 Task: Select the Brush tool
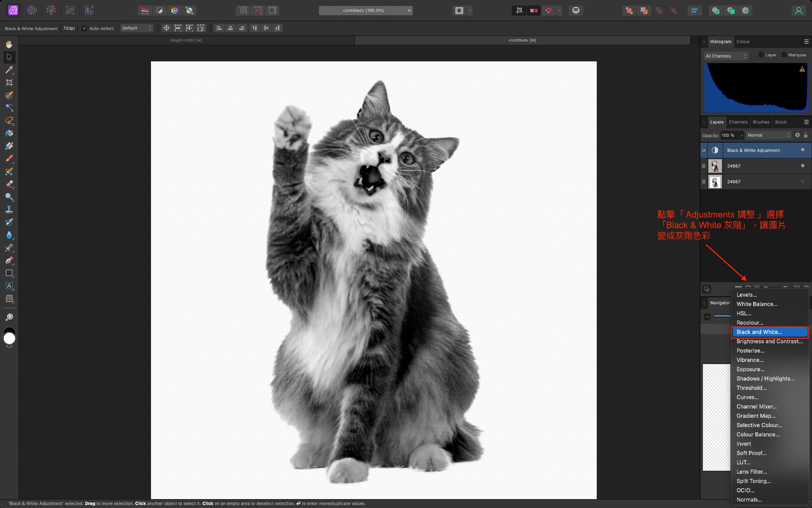(9, 159)
